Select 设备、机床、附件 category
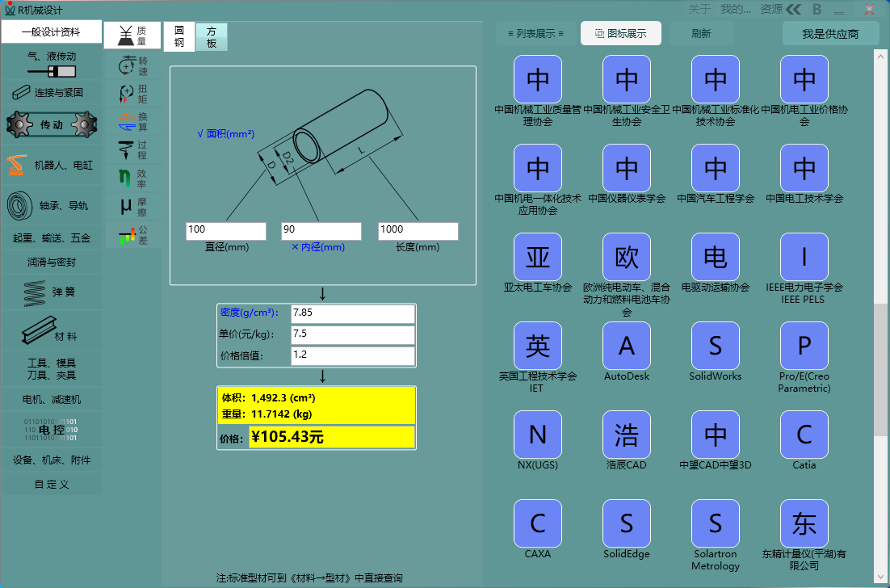This screenshot has width=890, height=588. 52,460
